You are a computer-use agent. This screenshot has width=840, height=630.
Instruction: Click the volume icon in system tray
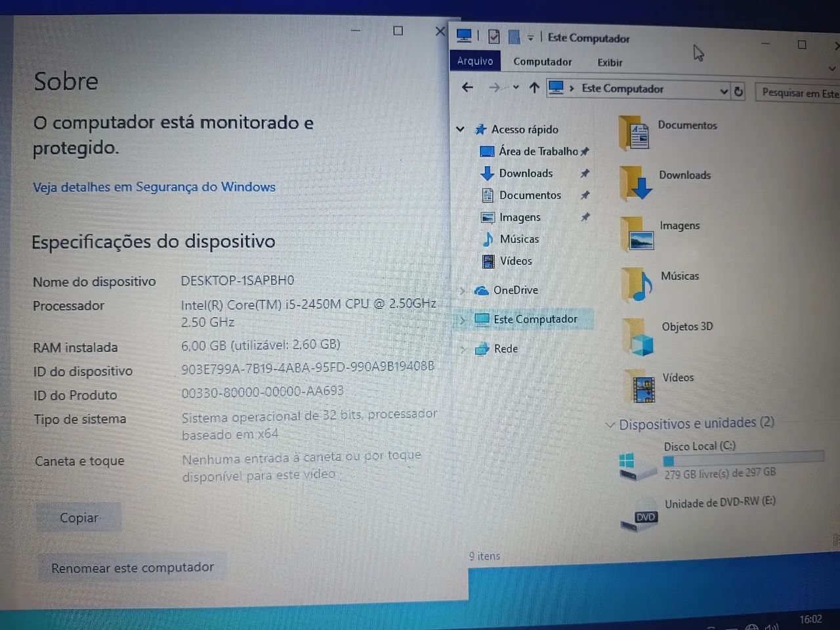[772, 627]
